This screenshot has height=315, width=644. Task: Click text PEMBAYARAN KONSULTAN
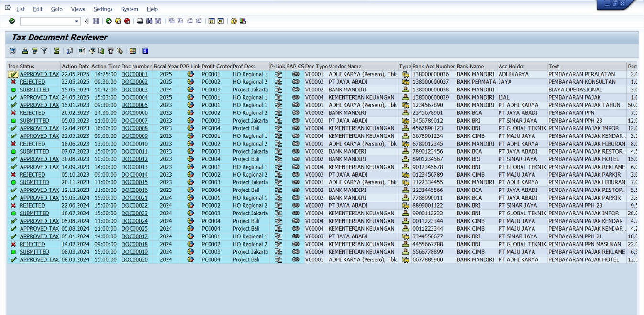[582, 82]
